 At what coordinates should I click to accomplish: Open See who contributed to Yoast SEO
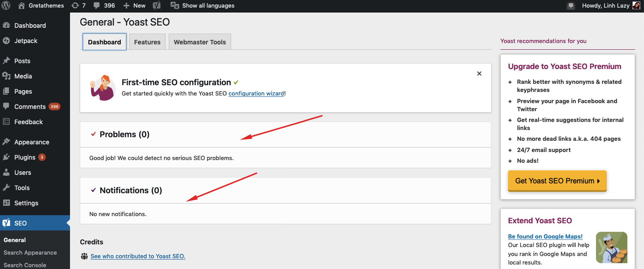point(138,256)
